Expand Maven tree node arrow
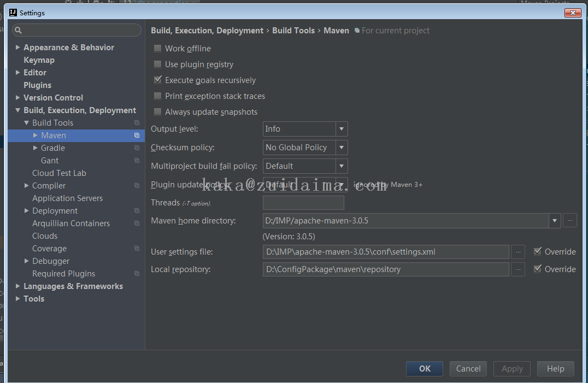 pyautogui.click(x=35, y=135)
